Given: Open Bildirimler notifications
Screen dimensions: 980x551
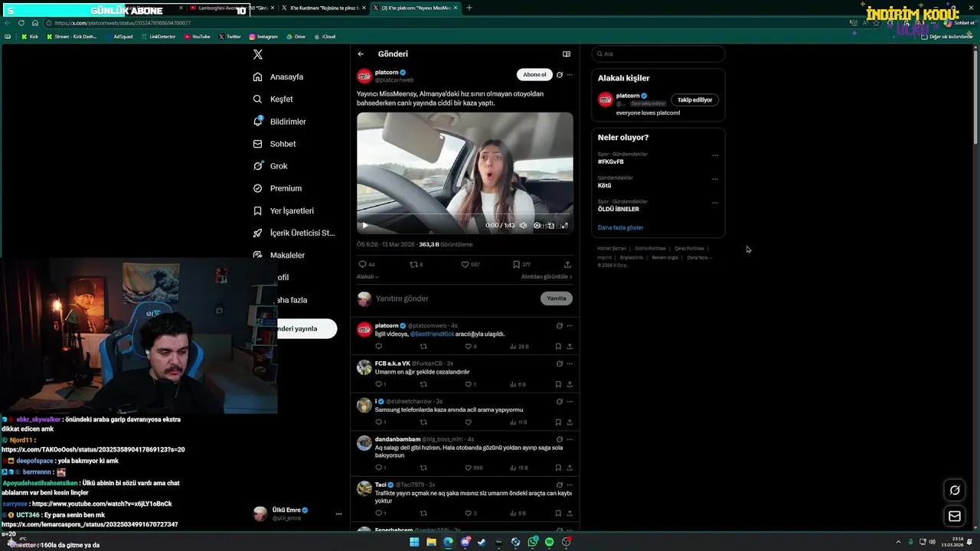Looking at the screenshot, I should (x=279, y=122).
